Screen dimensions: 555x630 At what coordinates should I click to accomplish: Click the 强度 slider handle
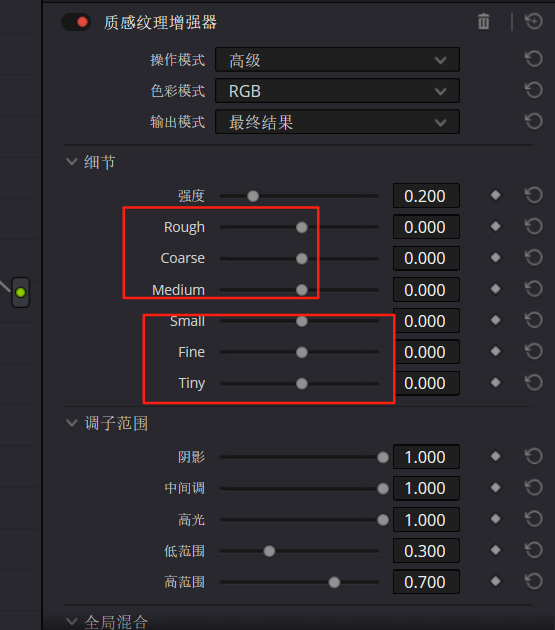pyautogui.click(x=253, y=196)
